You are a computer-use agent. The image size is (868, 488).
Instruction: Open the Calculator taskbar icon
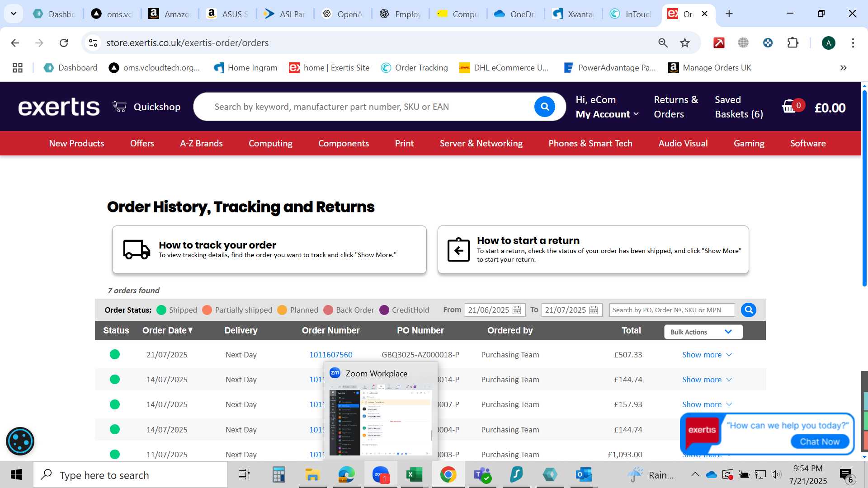(278, 475)
